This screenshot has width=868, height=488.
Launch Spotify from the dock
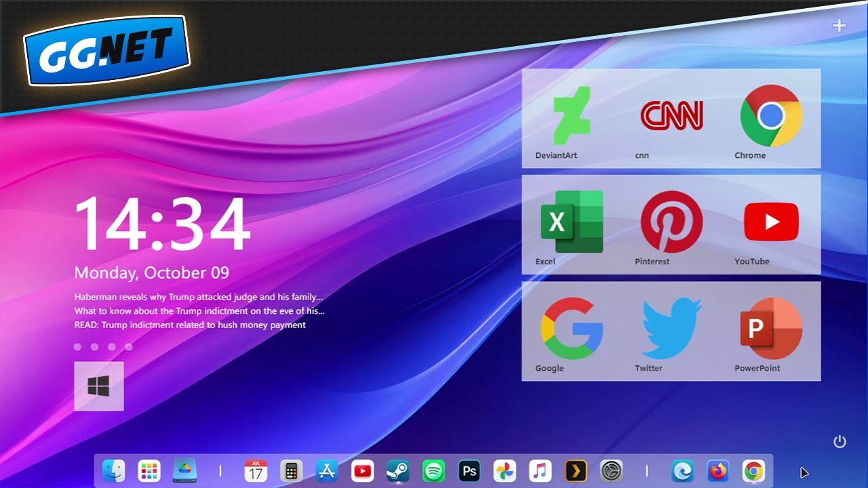pos(434,470)
